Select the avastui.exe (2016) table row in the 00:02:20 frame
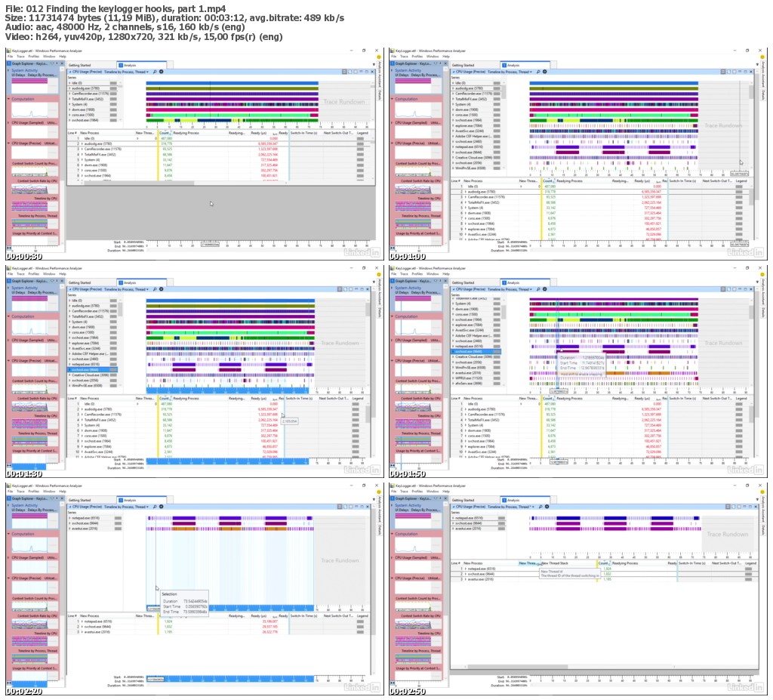 coord(218,632)
